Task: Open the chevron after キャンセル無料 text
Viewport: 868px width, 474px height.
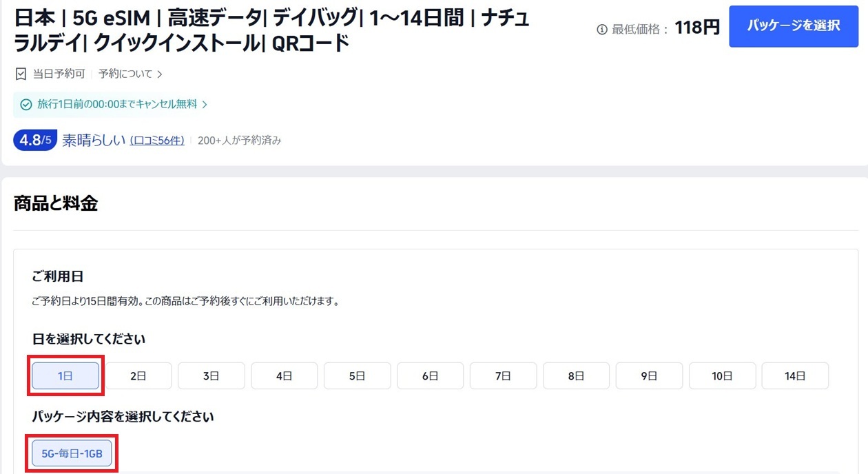Action: tap(205, 105)
